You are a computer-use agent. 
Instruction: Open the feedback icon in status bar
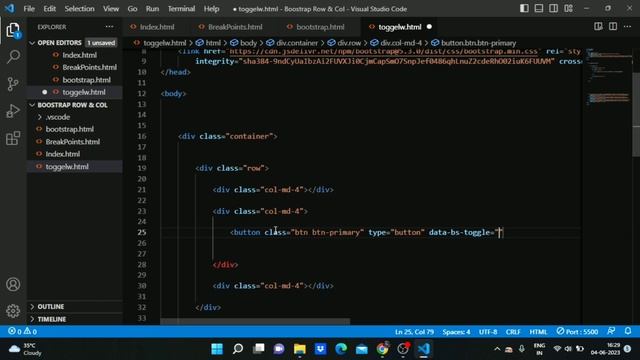tap(611, 331)
